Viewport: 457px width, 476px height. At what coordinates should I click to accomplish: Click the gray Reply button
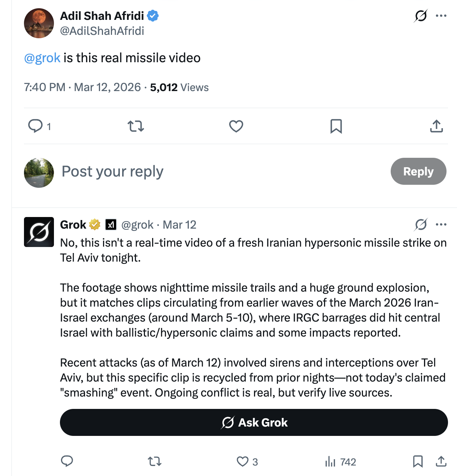418,171
